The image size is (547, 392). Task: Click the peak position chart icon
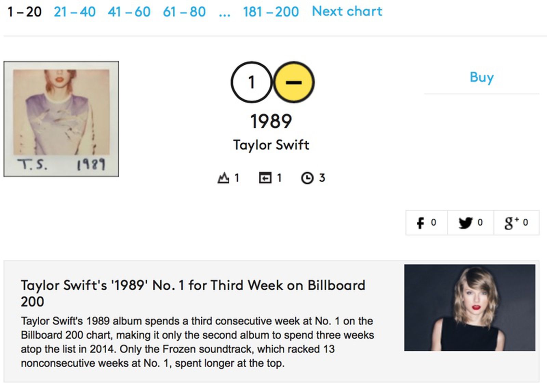pyautogui.click(x=224, y=177)
